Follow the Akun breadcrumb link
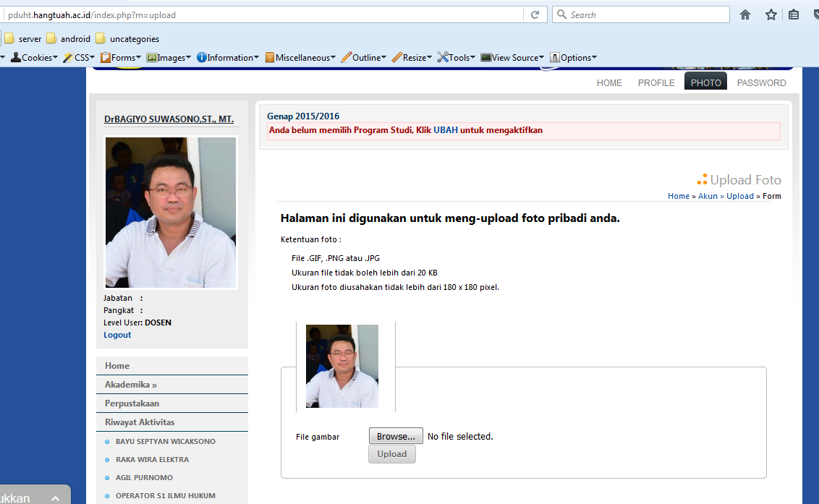Viewport: 819px width, 504px height. point(708,196)
